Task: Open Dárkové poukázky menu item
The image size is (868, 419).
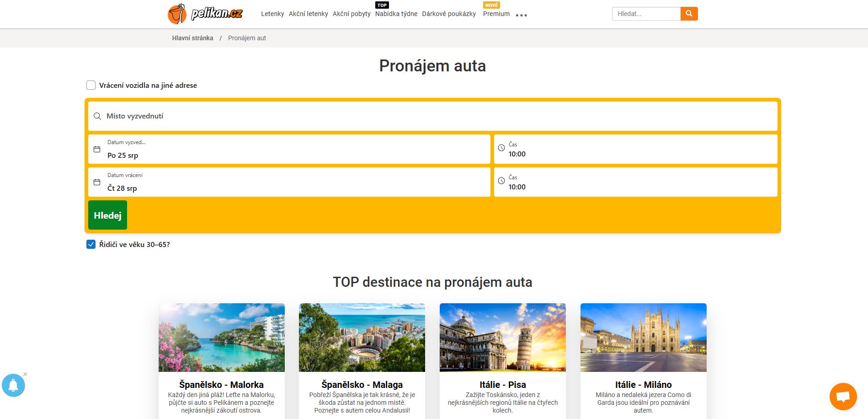Action: click(449, 14)
